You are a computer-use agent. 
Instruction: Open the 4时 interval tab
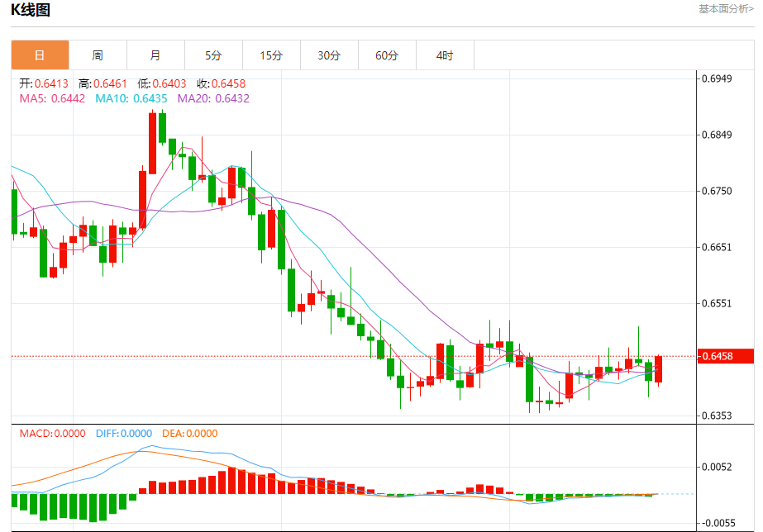(x=446, y=55)
